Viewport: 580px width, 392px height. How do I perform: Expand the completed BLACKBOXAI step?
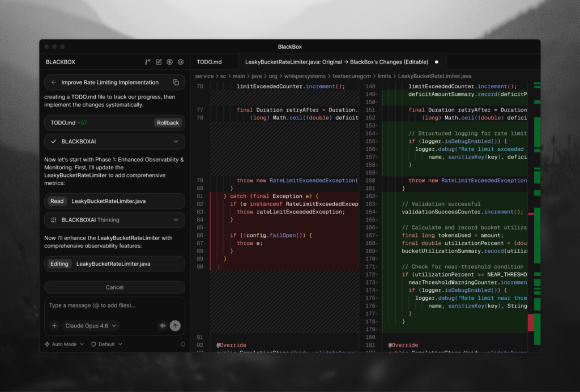(176, 141)
